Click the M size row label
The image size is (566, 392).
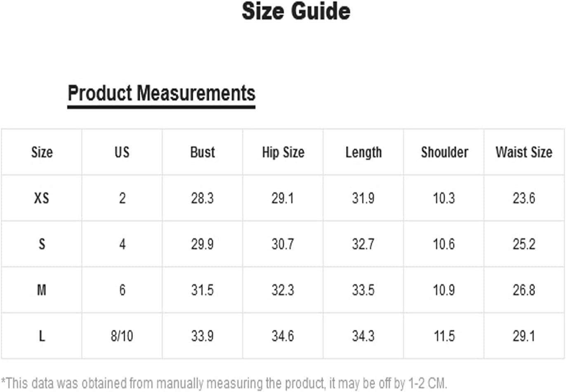pos(42,290)
